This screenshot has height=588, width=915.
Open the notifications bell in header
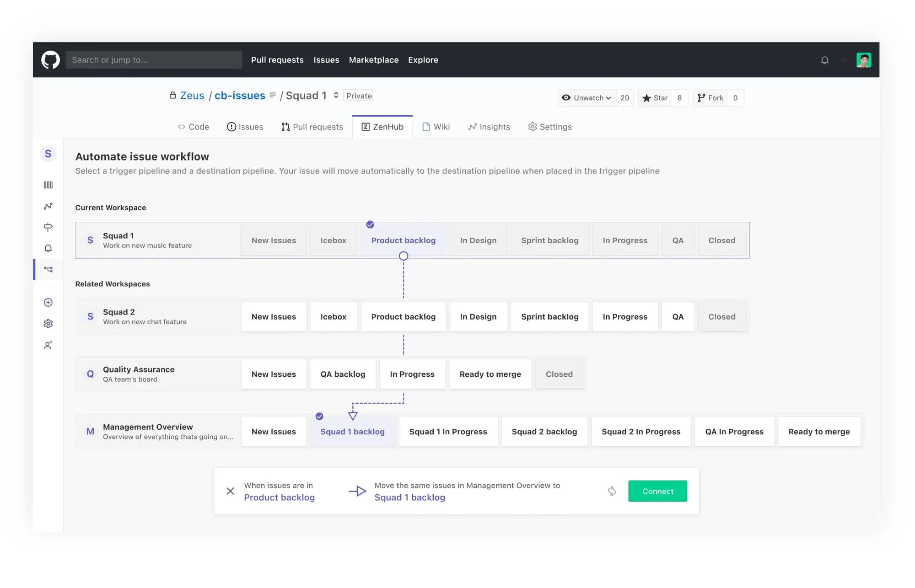point(824,60)
